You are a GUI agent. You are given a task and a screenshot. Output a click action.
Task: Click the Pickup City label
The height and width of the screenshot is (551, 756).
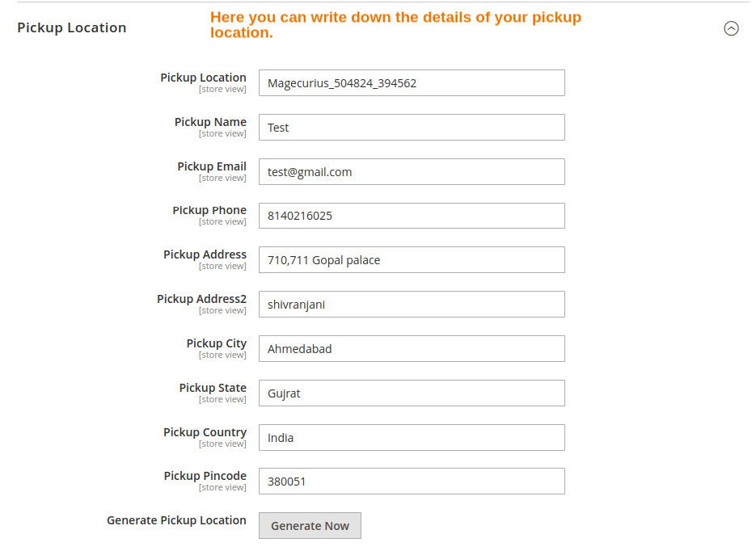coord(216,343)
